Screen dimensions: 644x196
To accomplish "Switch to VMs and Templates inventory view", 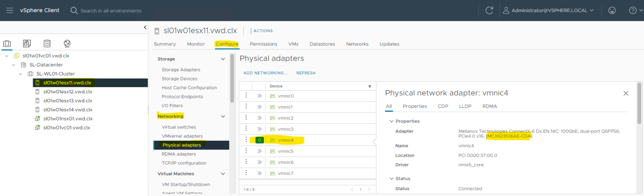I will click(x=27, y=43).
